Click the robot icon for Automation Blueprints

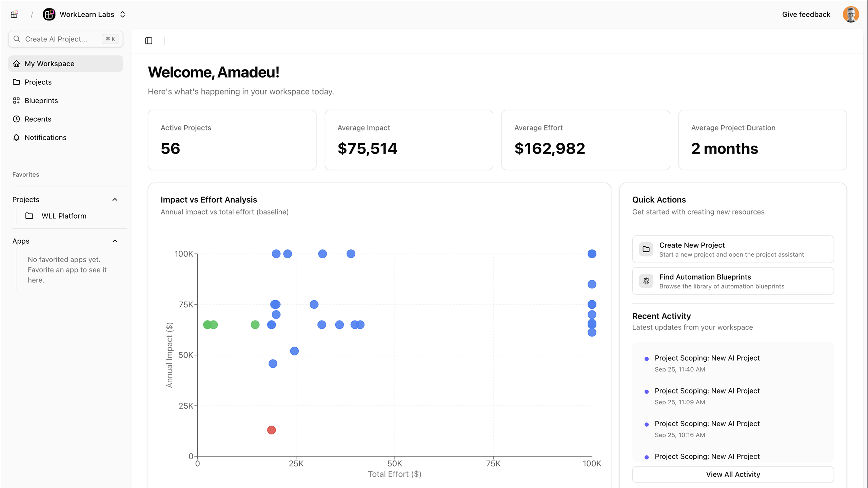coord(646,281)
